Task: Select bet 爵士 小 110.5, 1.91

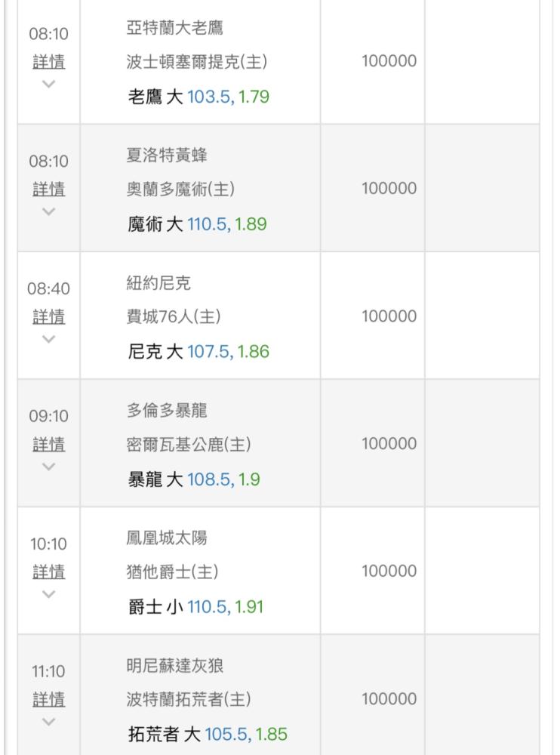Action: (x=195, y=607)
